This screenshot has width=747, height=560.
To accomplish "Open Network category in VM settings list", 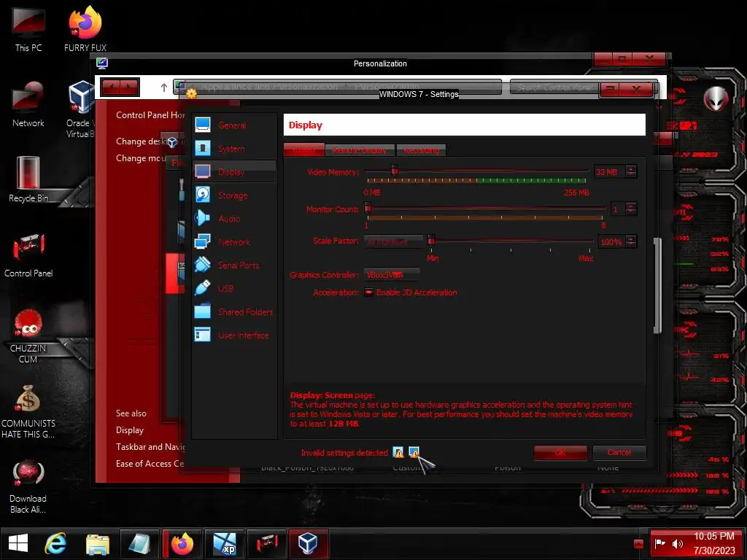I will [234, 242].
